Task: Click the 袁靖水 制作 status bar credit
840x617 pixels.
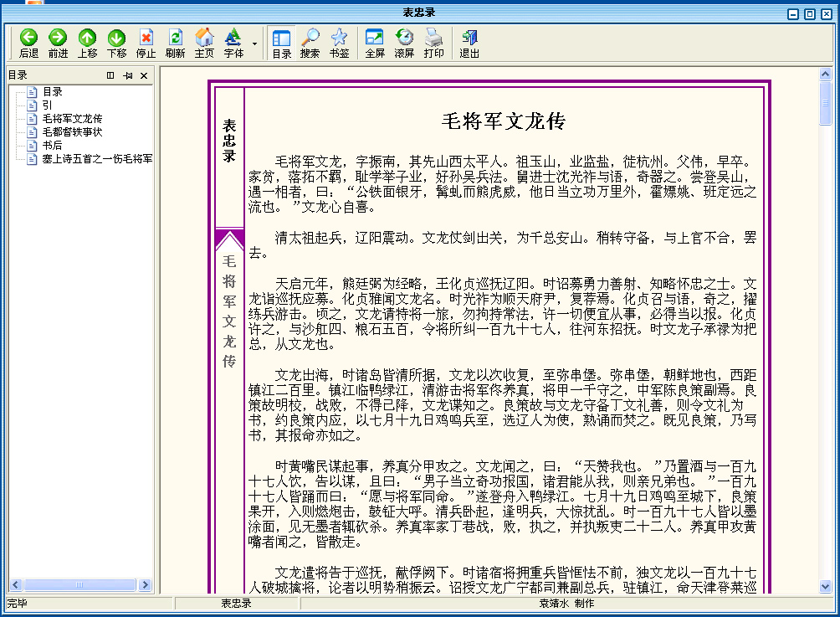Action: click(x=566, y=603)
